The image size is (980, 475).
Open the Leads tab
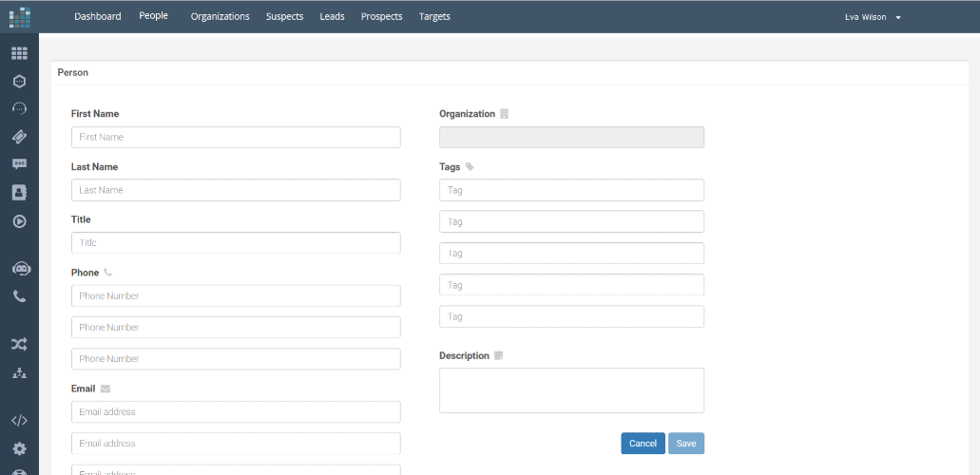point(332,16)
